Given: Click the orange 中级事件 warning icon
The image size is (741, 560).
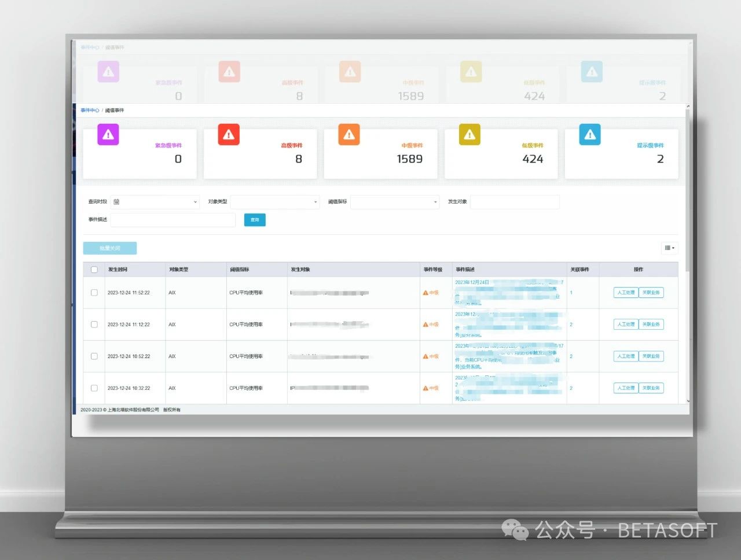Looking at the screenshot, I should [x=349, y=135].
